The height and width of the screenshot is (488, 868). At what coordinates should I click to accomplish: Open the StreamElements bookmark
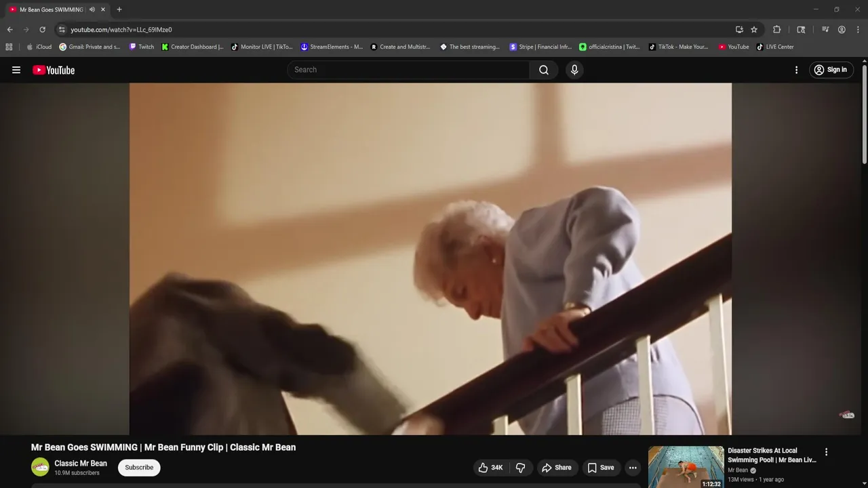332,47
